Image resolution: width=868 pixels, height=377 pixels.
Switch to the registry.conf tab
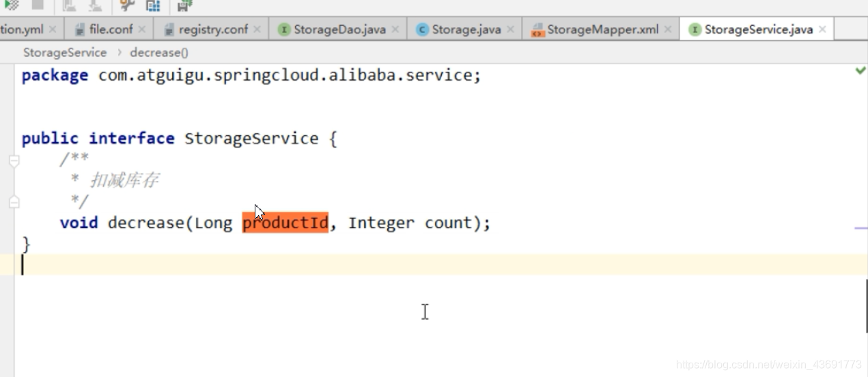pos(212,29)
